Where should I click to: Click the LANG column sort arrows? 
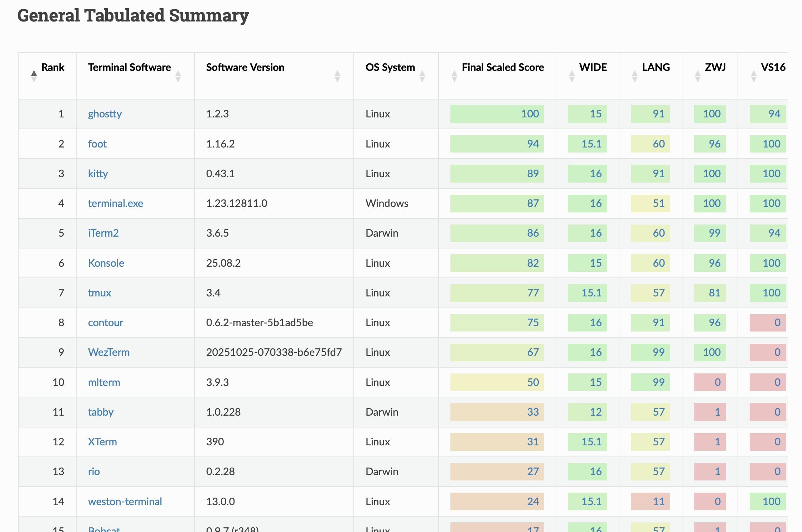coord(635,76)
